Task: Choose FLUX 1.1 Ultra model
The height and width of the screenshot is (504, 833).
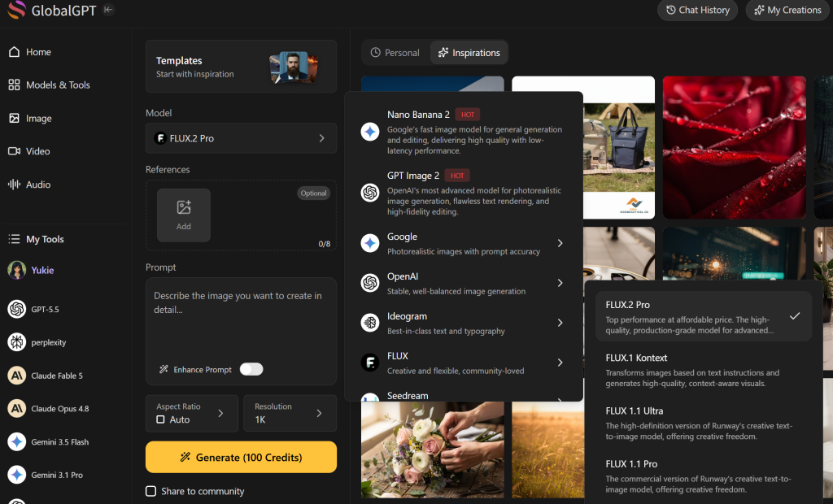Action: (704, 423)
